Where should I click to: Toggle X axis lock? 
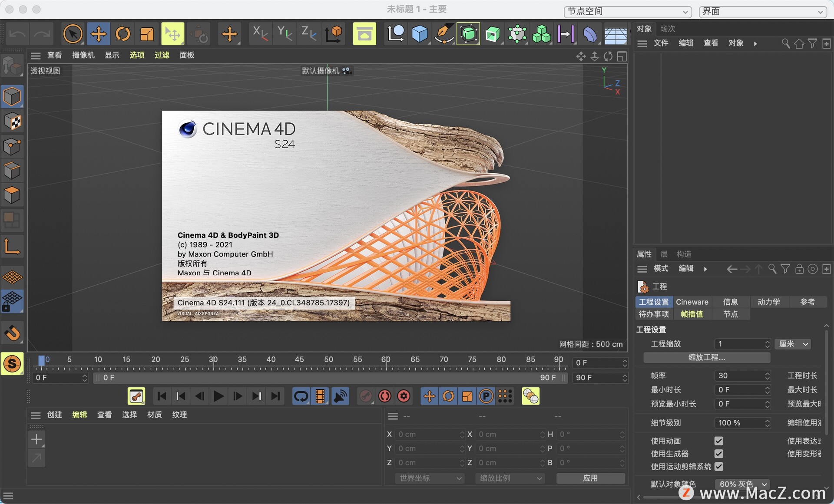260,34
